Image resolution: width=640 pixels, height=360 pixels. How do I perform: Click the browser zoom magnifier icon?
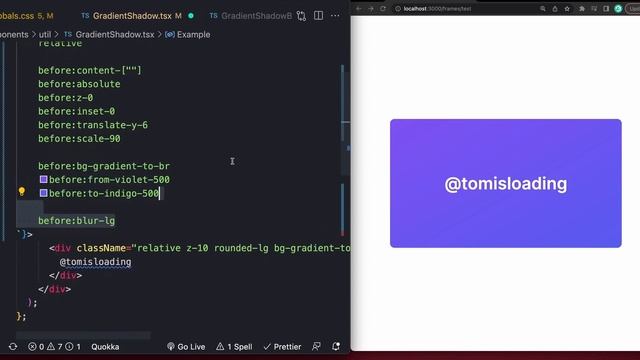pyautogui.click(x=542, y=9)
